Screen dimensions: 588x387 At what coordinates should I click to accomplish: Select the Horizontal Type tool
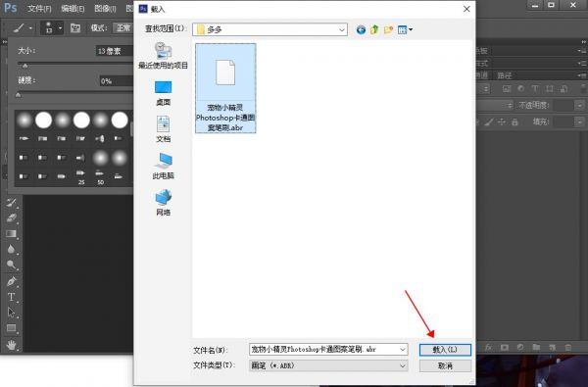(11, 297)
